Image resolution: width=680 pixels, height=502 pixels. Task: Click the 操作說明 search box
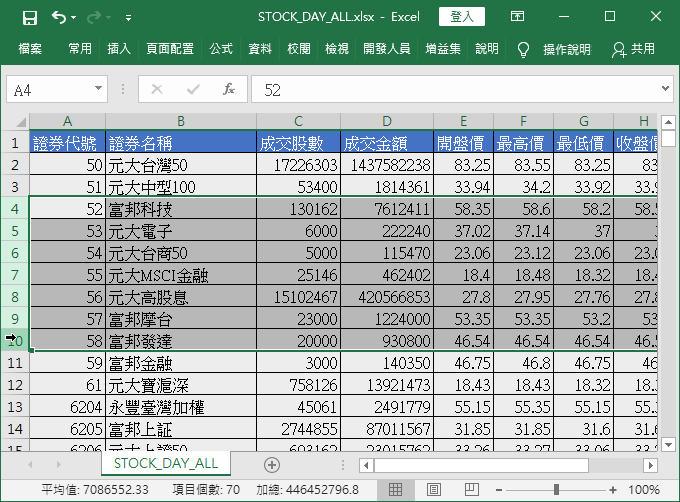(567, 49)
